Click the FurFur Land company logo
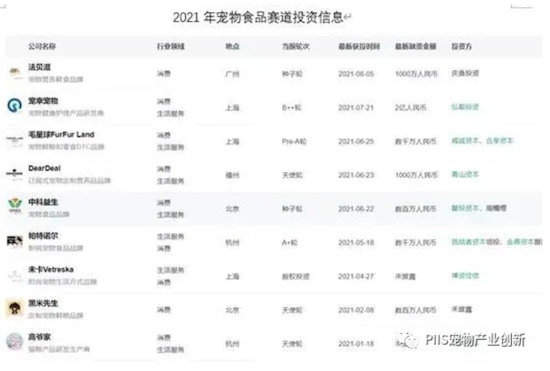This screenshot has height=371, width=550. [x=14, y=140]
